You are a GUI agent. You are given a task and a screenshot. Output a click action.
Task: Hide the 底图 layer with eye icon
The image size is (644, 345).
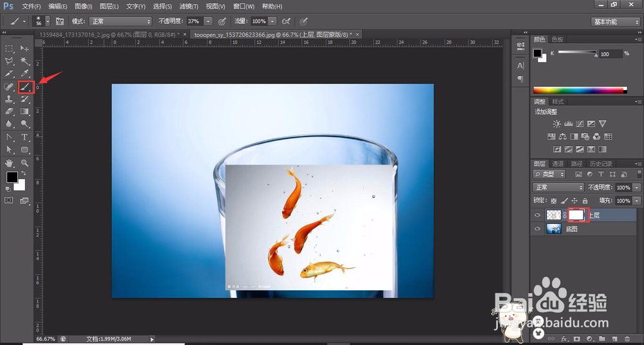tap(537, 229)
